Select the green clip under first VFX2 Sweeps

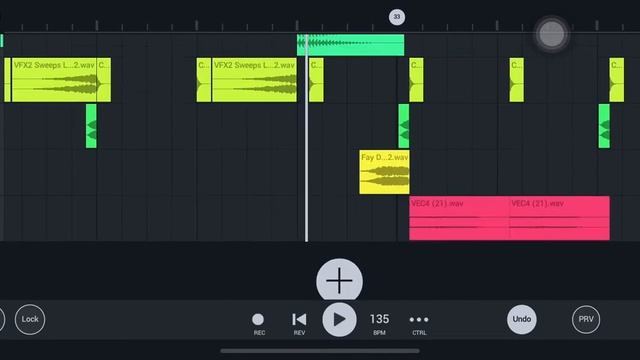[91, 126]
